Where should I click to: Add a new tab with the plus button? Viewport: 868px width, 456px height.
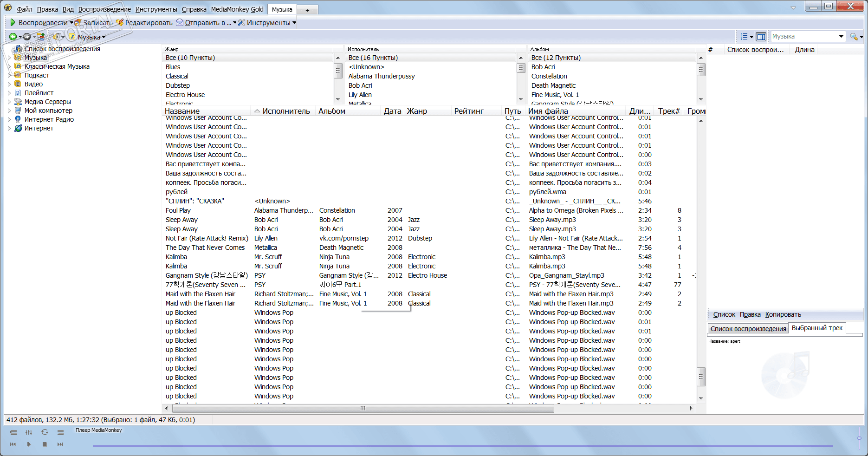(x=307, y=10)
